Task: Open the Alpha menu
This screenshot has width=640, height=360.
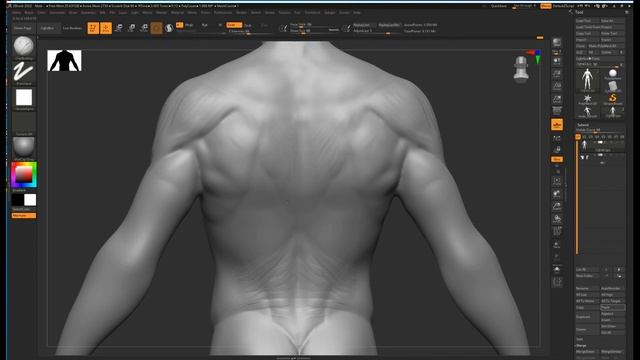Action: pos(16,13)
